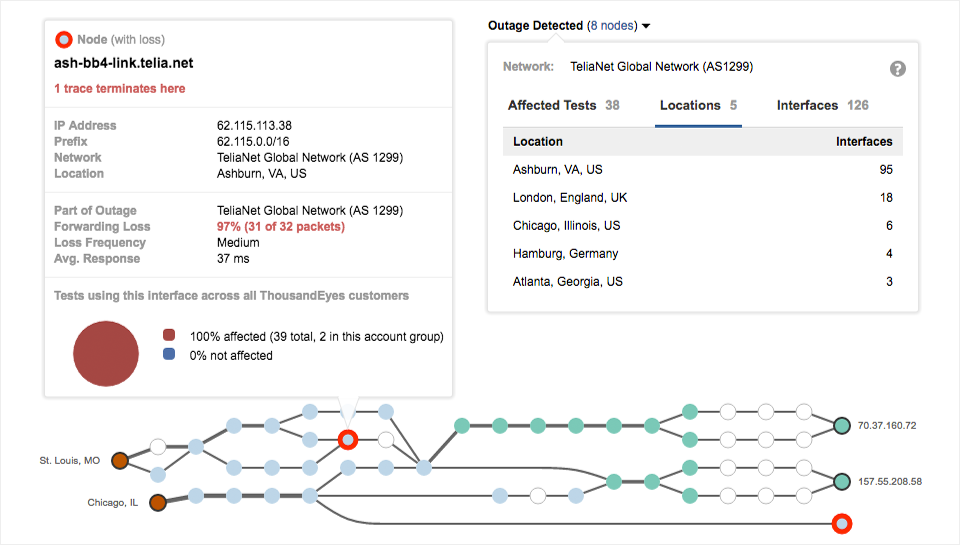This screenshot has height=545, width=960.
Task: Click the red 100% affected legend swatch
Action: pyautogui.click(x=169, y=337)
